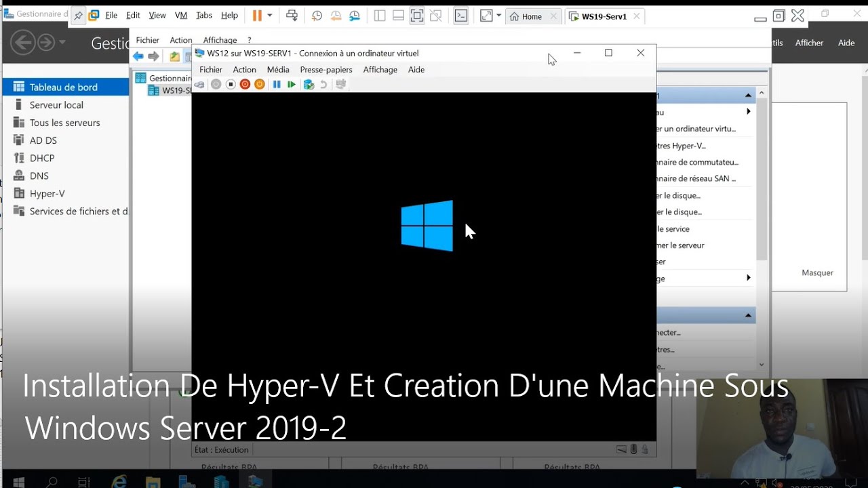The image size is (868, 488).
Task: Send Ctrl+Alt+Del in VM connection toolbar
Action: [199, 85]
